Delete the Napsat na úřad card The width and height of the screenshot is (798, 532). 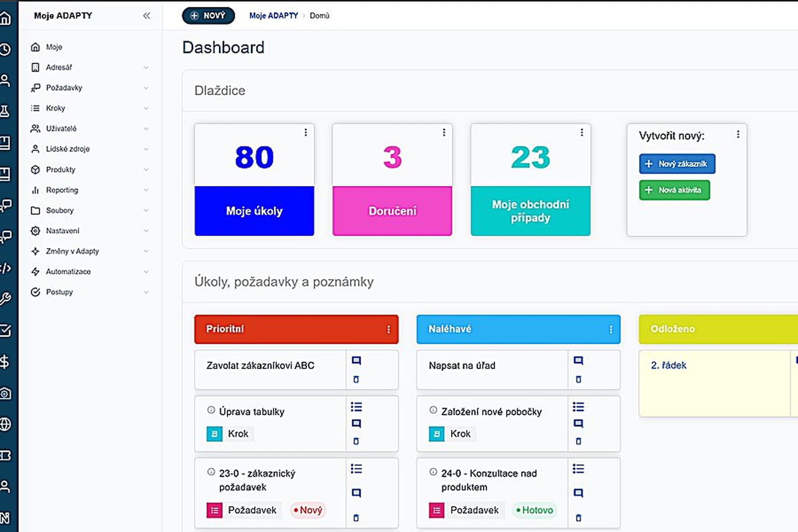pos(578,379)
